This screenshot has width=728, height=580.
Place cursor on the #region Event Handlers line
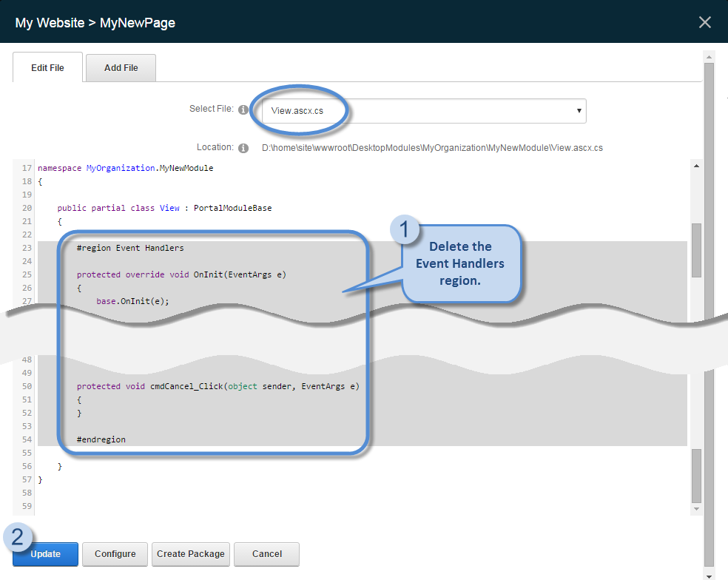pyautogui.click(x=130, y=248)
